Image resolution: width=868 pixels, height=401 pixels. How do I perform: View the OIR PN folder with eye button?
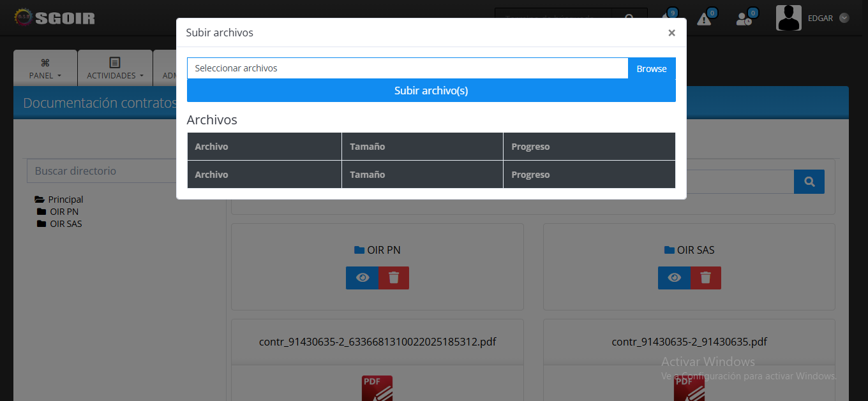pyautogui.click(x=363, y=278)
